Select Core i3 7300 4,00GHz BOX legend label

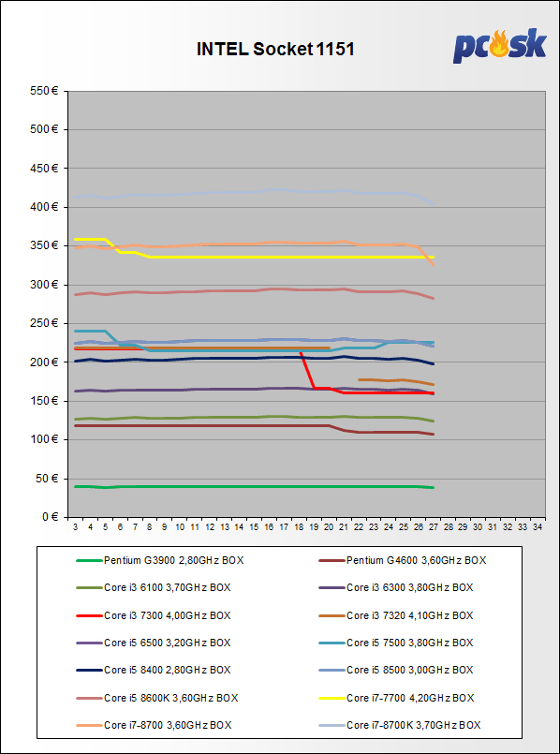[x=168, y=615]
